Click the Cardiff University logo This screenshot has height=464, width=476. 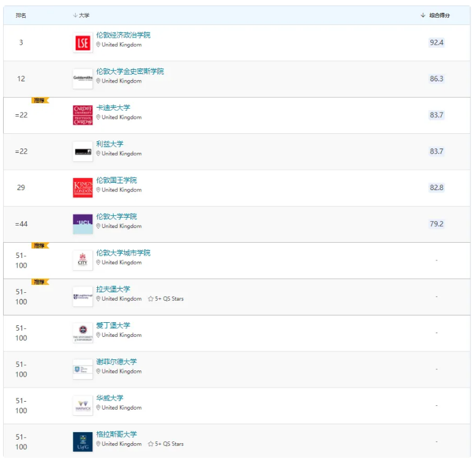83,115
